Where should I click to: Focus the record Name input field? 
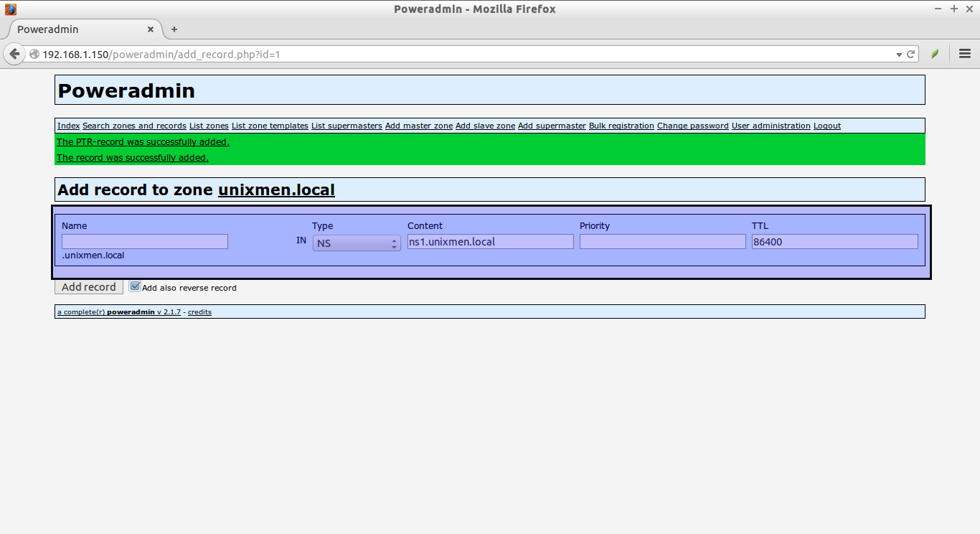coord(145,242)
